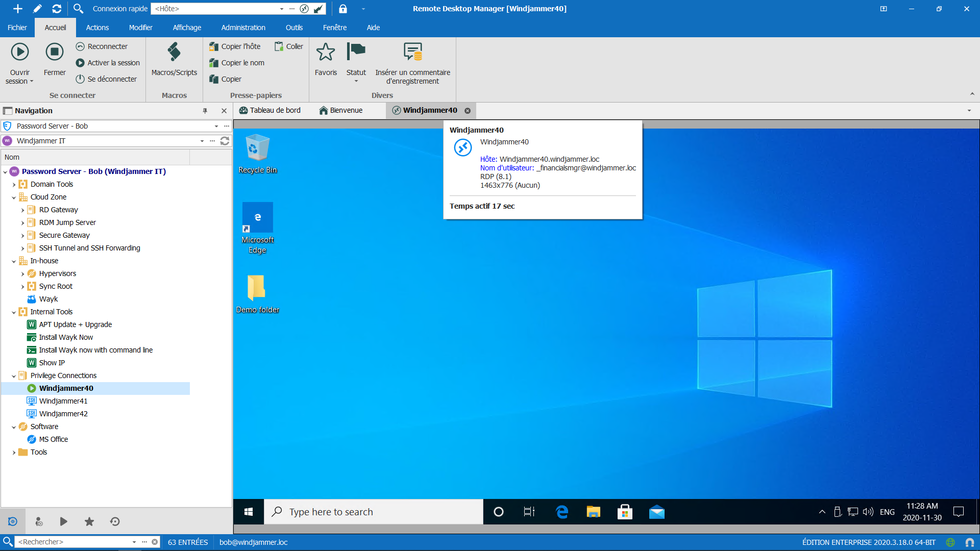980x551 pixels.
Task: Open the Fichier menu
Action: tap(17, 28)
